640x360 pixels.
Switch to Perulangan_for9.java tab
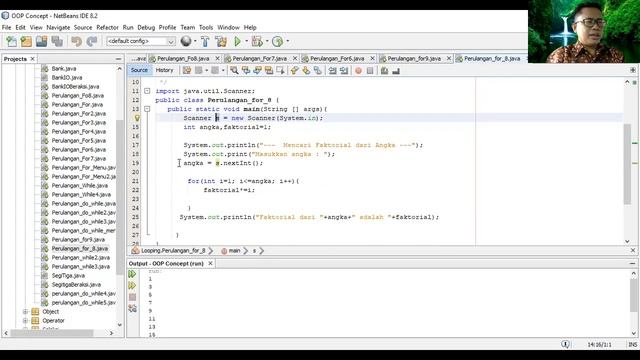click(414, 59)
